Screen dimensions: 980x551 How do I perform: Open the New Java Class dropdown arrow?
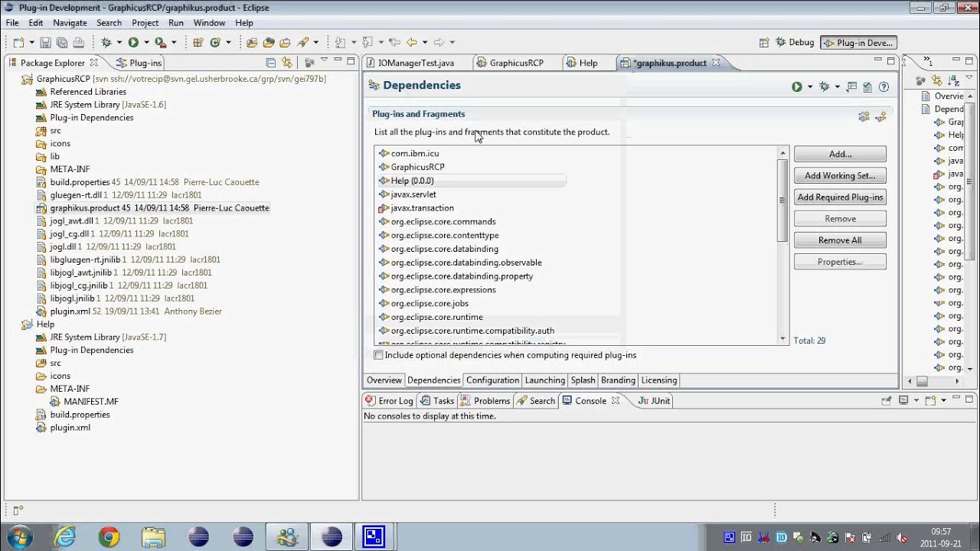(x=228, y=43)
